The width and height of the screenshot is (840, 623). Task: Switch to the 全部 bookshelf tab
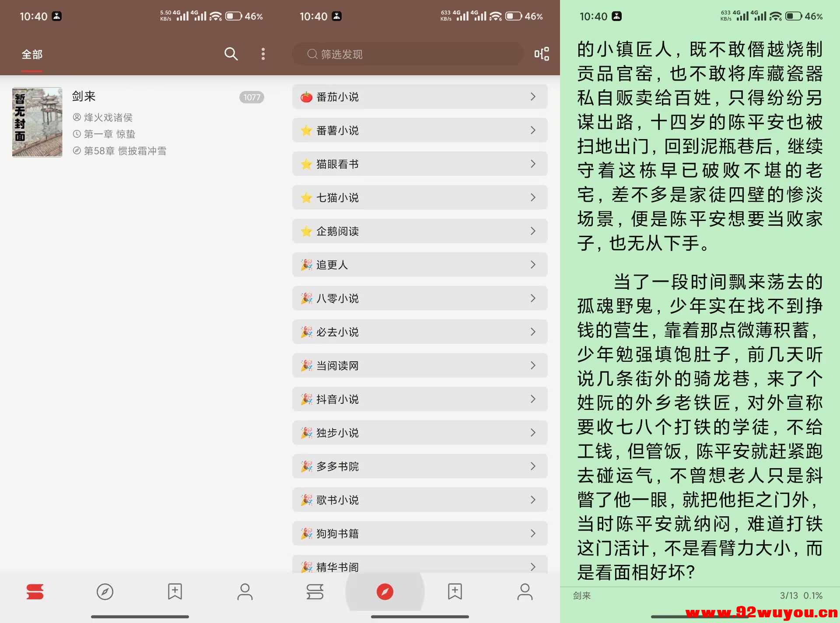pyautogui.click(x=31, y=54)
